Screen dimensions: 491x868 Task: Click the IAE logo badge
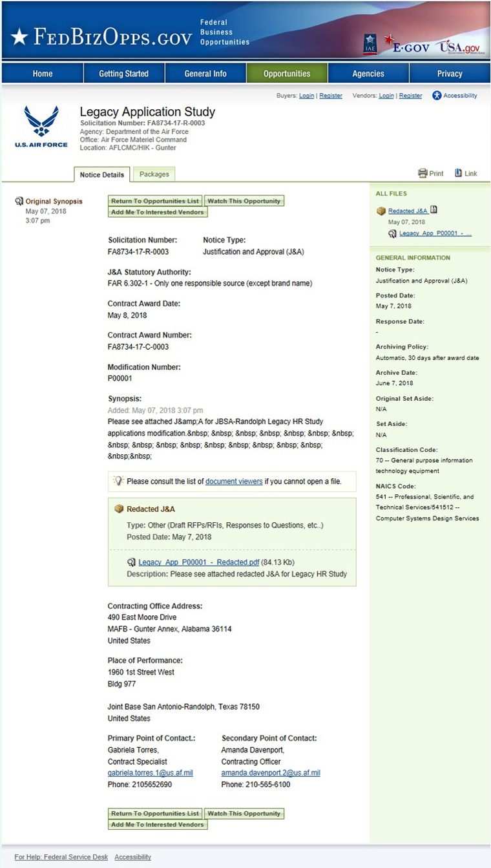[370, 43]
